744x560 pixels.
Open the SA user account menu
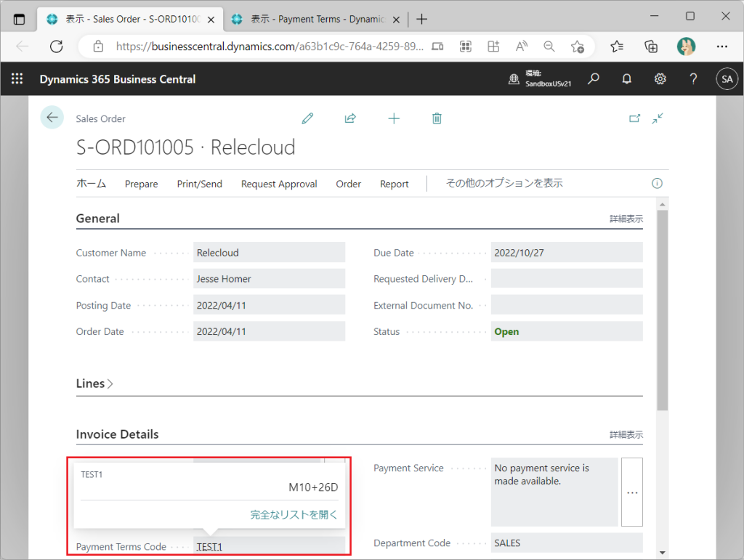click(727, 79)
